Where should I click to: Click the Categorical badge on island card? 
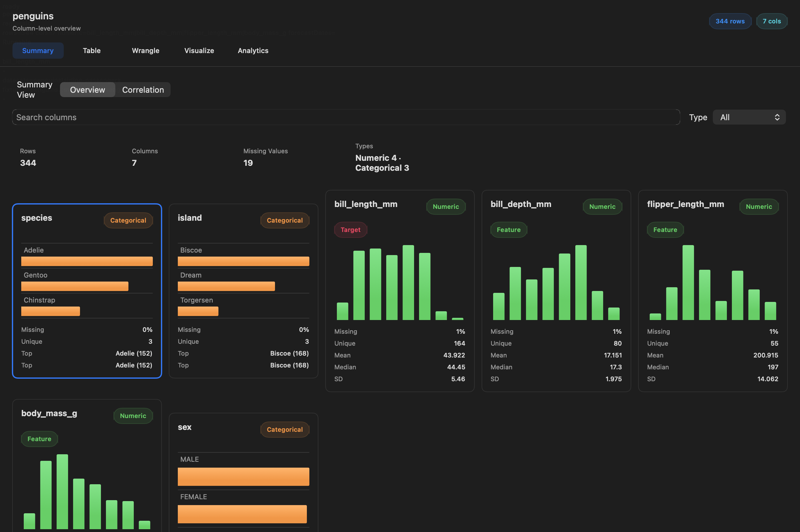point(285,220)
